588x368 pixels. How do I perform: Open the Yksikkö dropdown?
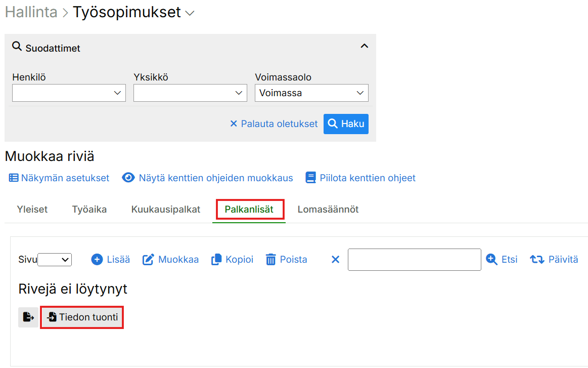[190, 93]
